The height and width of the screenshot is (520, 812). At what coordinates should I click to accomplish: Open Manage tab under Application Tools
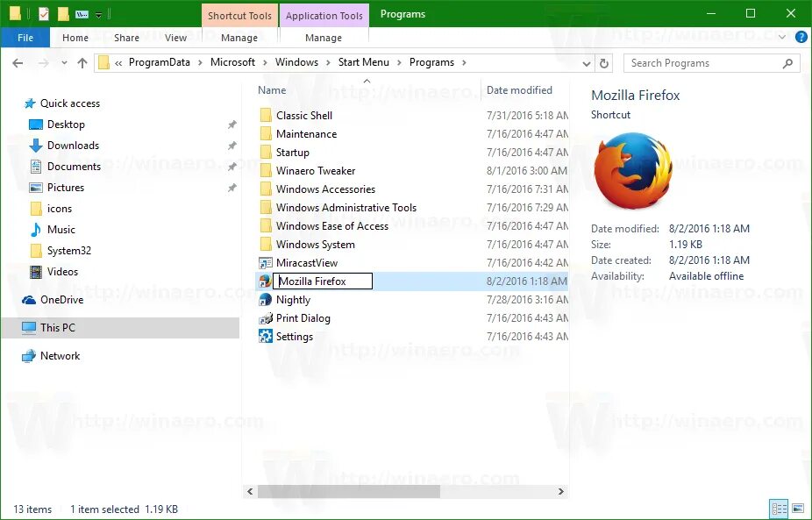(x=324, y=38)
